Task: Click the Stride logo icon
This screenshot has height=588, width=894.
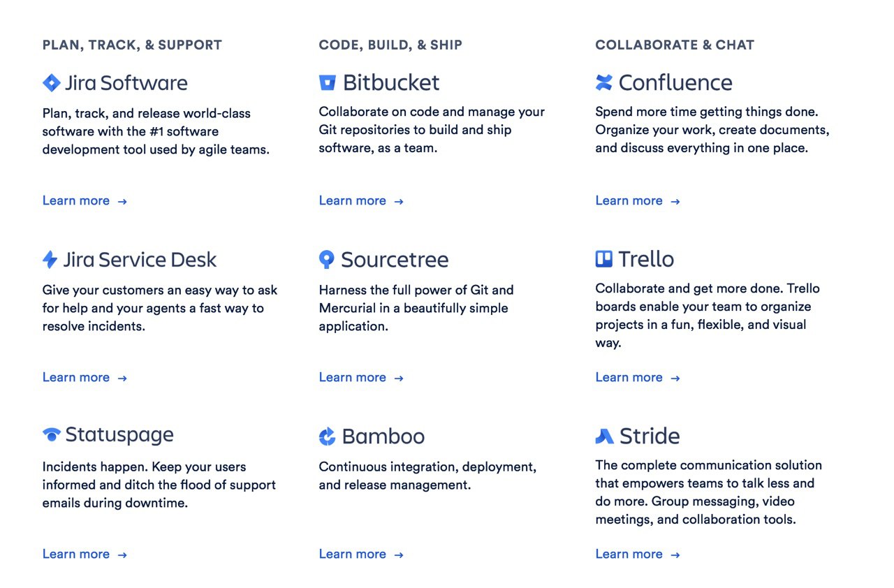Action: [605, 436]
